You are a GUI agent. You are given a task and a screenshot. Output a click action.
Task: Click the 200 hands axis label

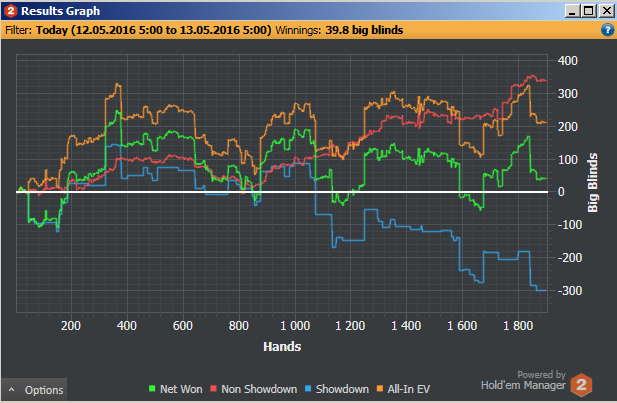tap(71, 326)
